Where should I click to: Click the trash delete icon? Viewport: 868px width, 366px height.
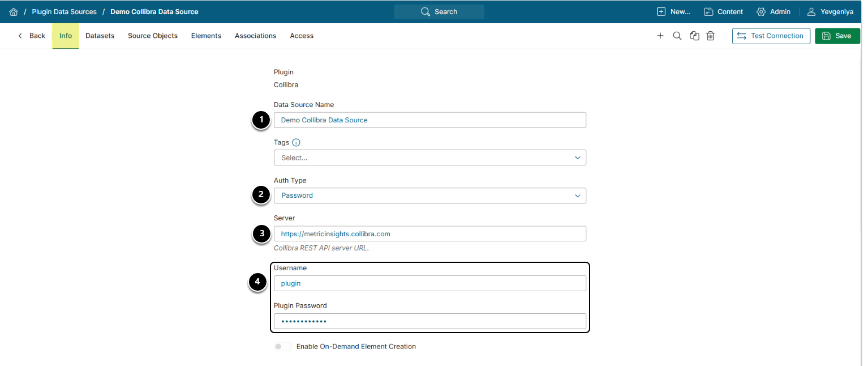click(x=711, y=36)
